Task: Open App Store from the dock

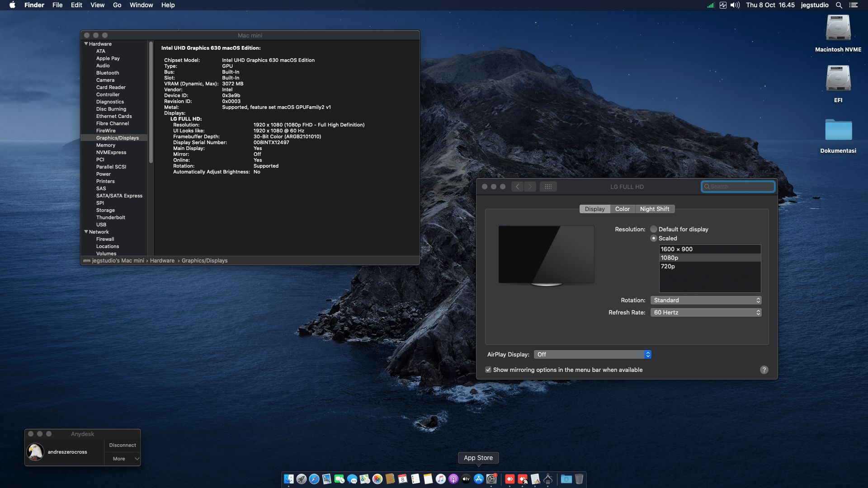Action: tap(479, 479)
